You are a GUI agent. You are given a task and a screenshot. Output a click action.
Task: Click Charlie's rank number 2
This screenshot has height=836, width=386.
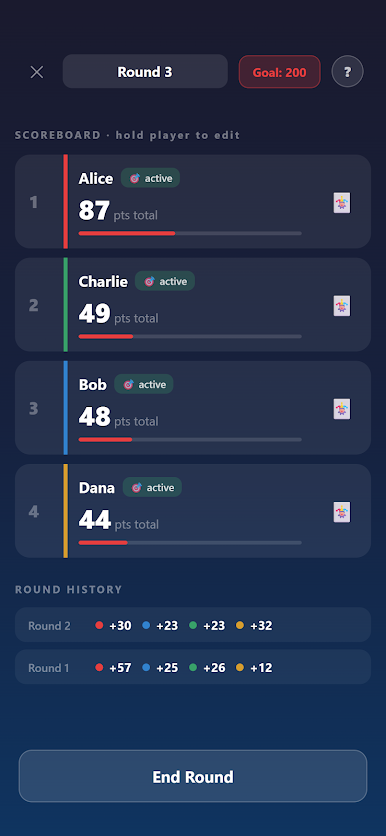point(34,306)
